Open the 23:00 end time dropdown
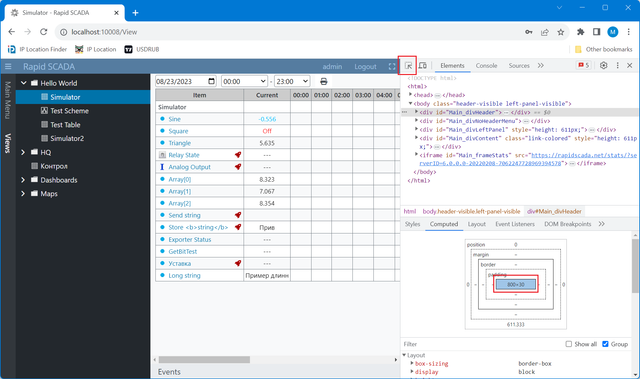The width and height of the screenshot is (640, 379). coord(292,81)
